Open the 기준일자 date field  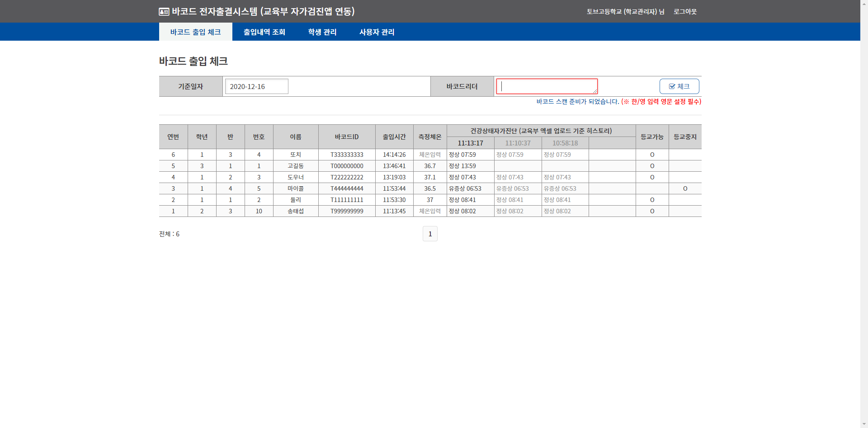click(x=256, y=86)
